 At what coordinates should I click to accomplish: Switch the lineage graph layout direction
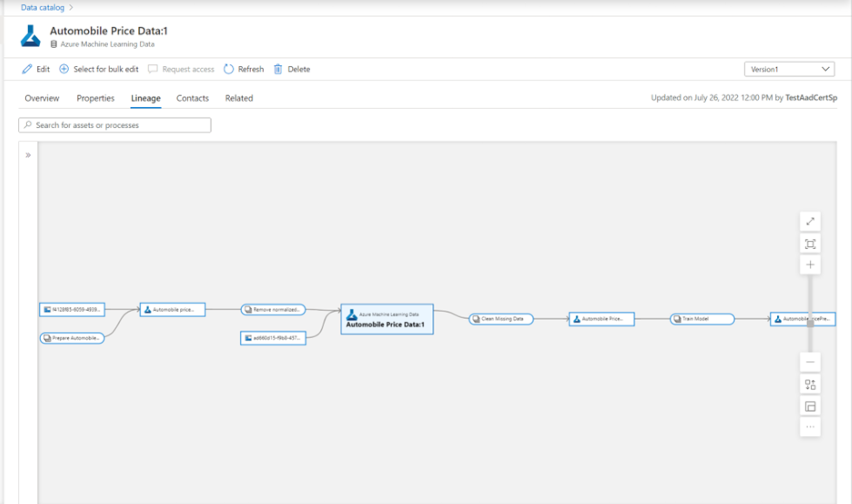click(x=810, y=385)
